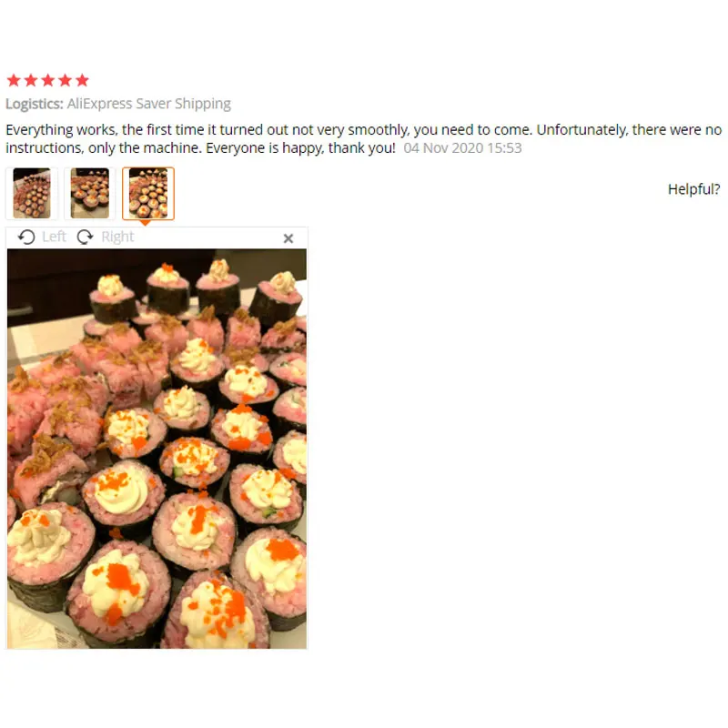The width and height of the screenshot is (728, 728).
Task: Open the first sushi review thumbnail
Action: click(x=32, y=193)
